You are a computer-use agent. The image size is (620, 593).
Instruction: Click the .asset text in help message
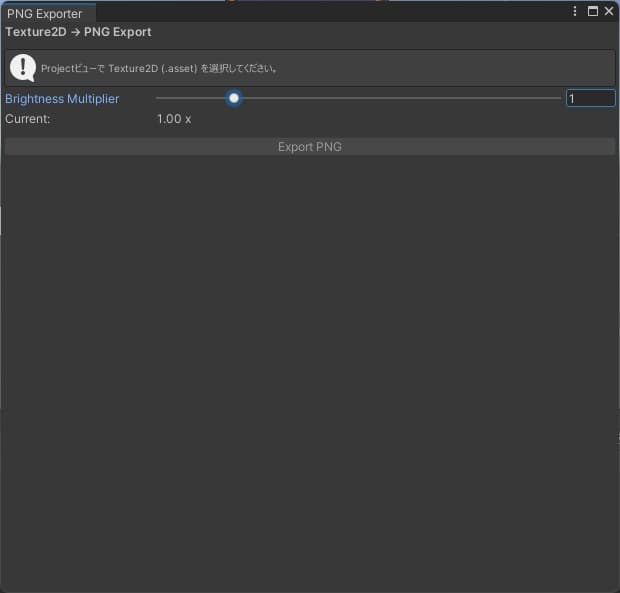click(x=178, y=69)
